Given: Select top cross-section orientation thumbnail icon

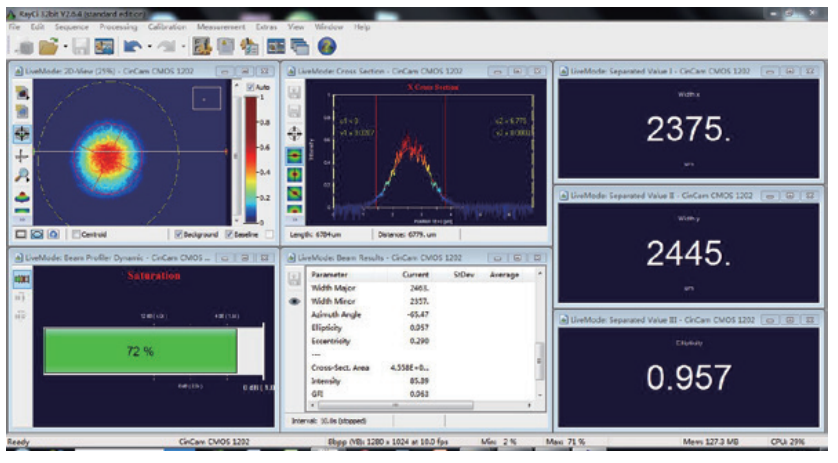Looking at the screenshot, I should point(295,155).
